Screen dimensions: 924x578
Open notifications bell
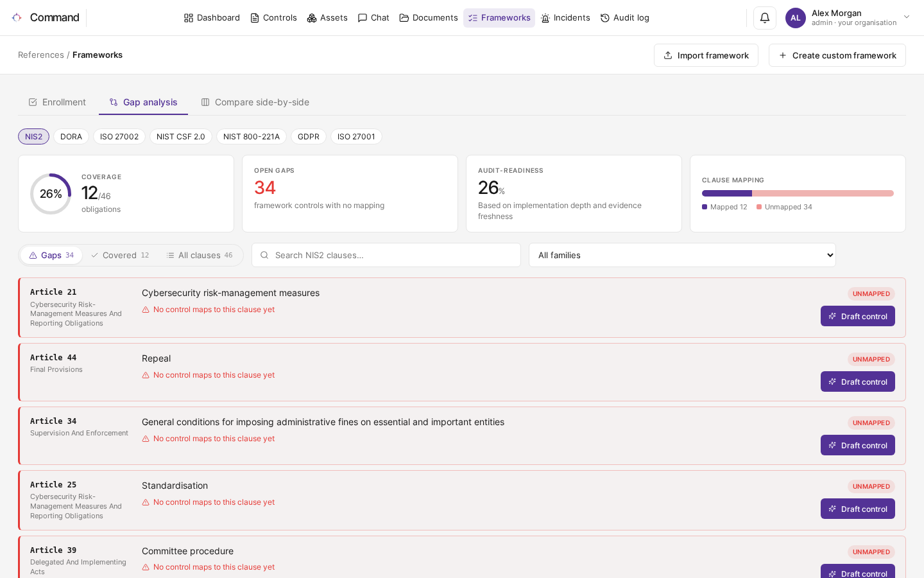click(765, 18)
